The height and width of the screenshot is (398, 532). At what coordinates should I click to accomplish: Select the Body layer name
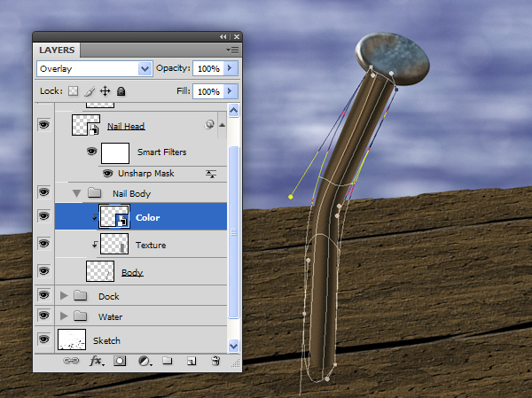pos(132,272)
